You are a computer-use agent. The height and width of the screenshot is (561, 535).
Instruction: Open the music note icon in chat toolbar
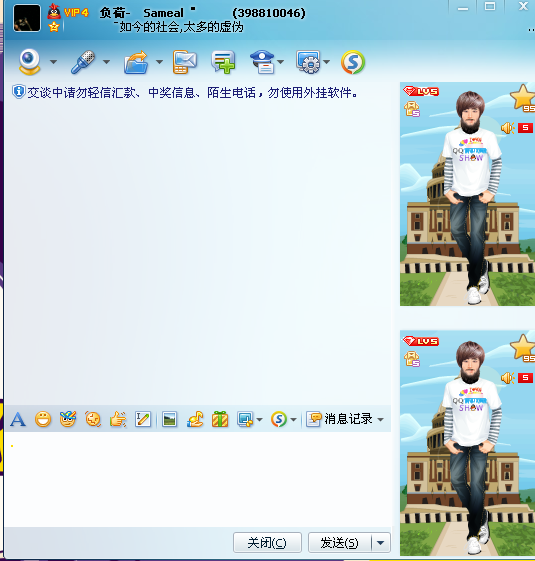pyautogui.click(x=195, y=419)
